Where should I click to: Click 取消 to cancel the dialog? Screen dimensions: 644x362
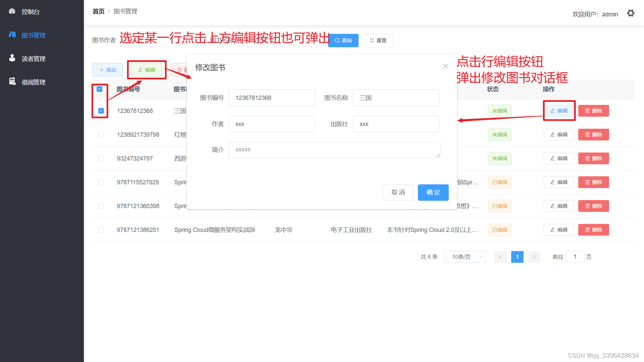pos(398,192)
